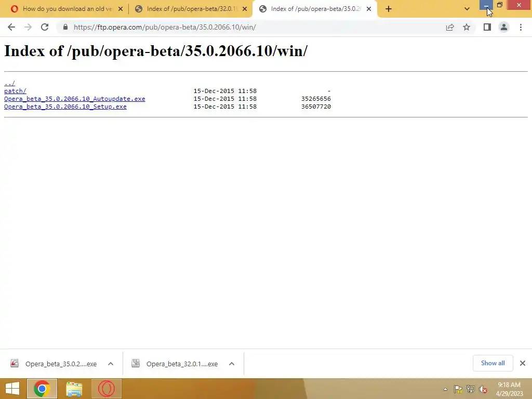This screenshot has height=399, width=532.
Task: Open the Action Center flag icon
Action: coord(458,389)
